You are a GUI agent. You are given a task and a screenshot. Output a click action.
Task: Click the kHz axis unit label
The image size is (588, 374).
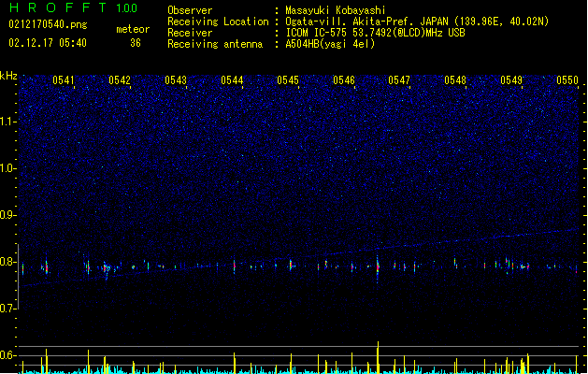(8, 76)
